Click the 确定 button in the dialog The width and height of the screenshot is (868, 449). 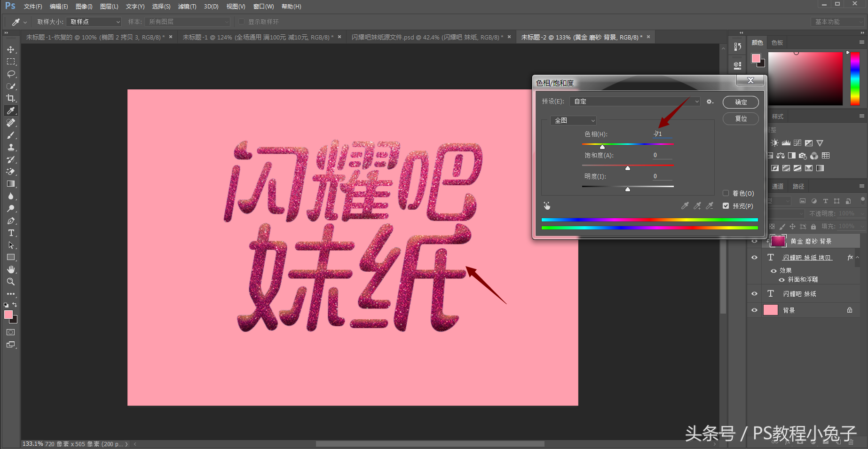[740, 102]
